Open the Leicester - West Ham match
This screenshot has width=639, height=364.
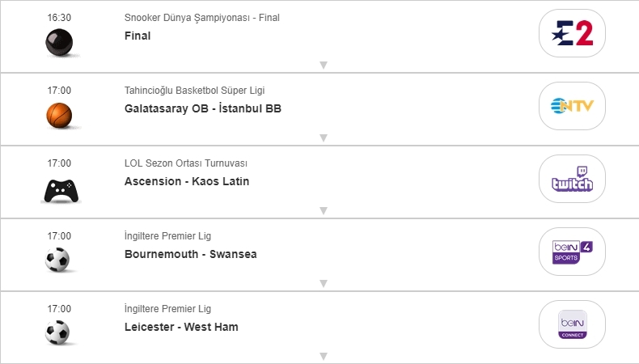coord(181,327)
